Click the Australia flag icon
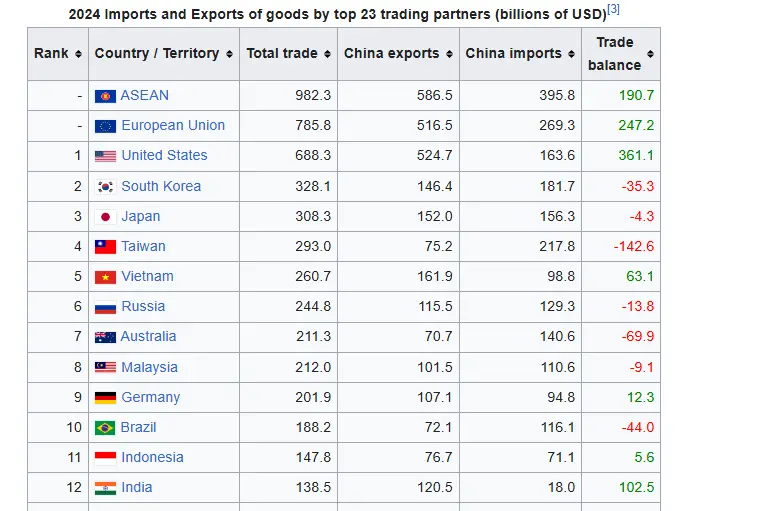Screen dimensions: 761x511 coord(105,337)
